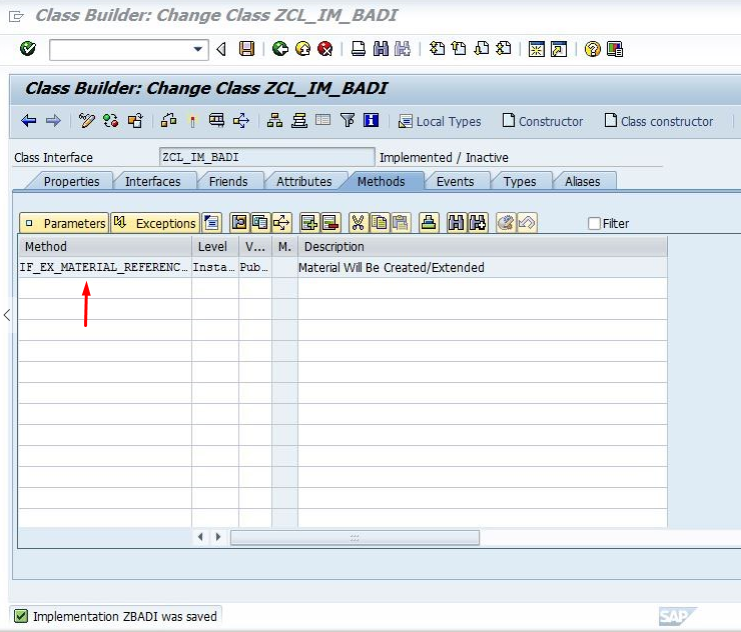The image size is (741, 632).
Task: Switch to the Attributes tab
Action: (304, 182)
